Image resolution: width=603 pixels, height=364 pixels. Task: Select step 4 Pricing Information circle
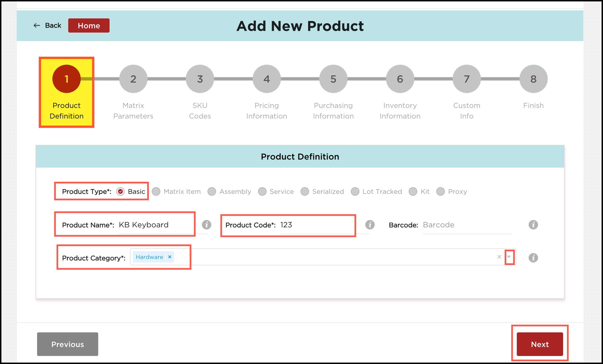pos(267,79)
